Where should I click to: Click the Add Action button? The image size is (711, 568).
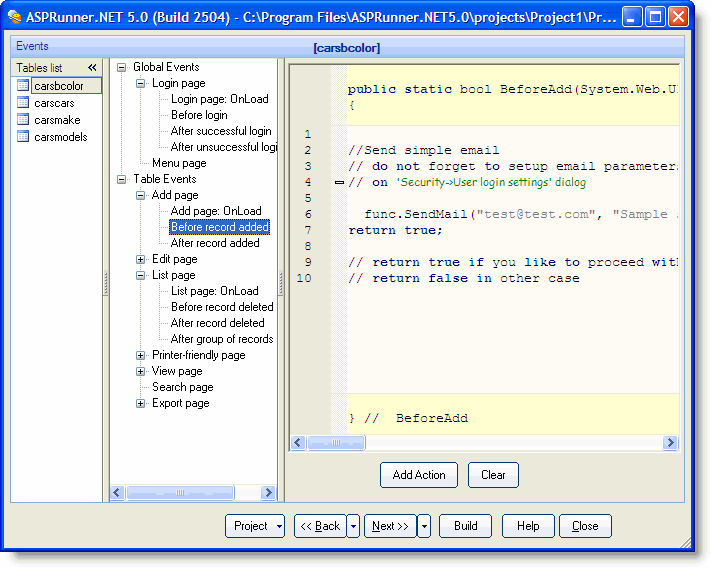[419, 475]
